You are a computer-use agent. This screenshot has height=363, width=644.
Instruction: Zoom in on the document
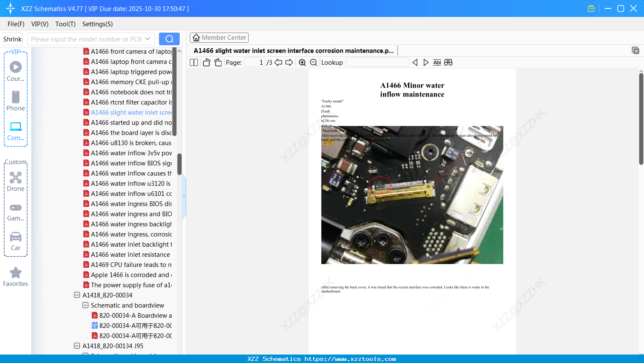point(302,62)
